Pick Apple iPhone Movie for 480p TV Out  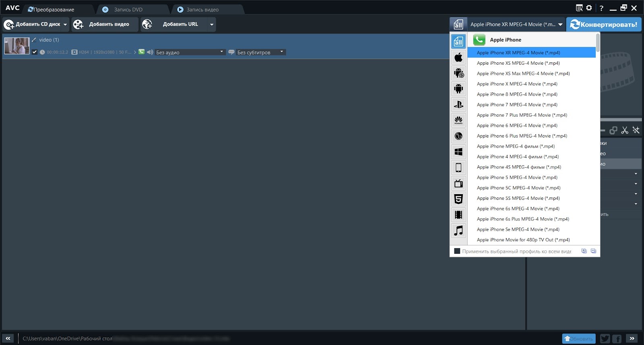(531, 240)
